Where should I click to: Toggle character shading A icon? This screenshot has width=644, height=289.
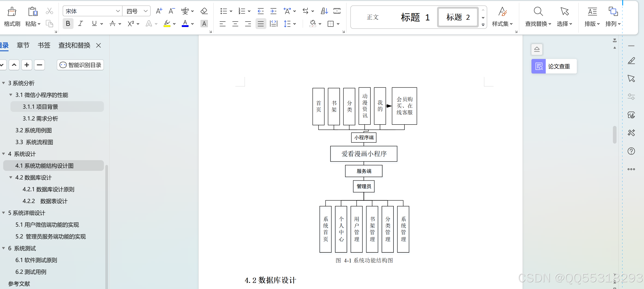[x=204, y=24]
